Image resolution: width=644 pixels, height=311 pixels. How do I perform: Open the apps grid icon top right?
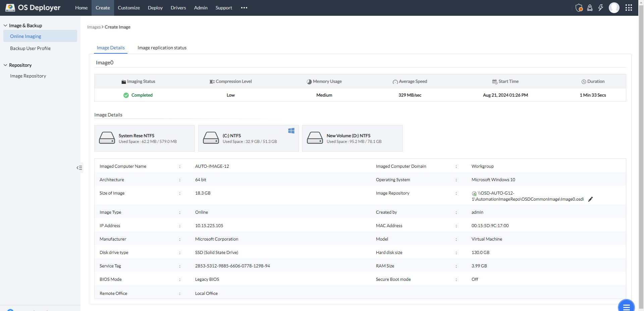629,7
